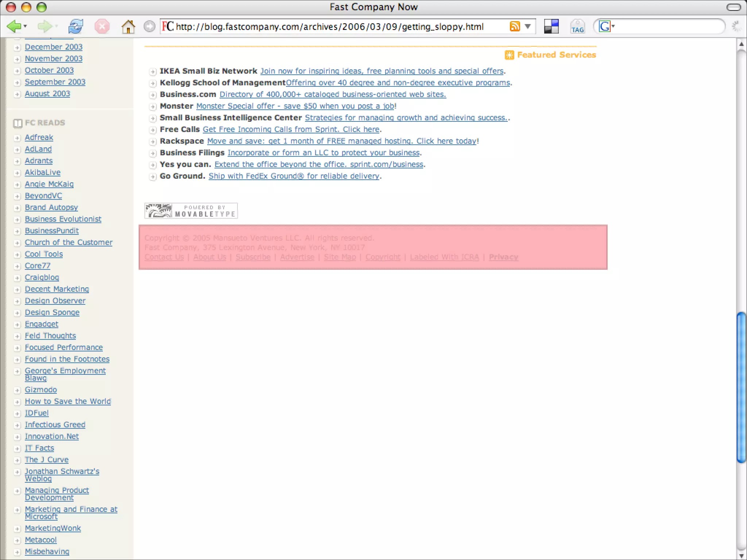Open Ship with FedEx Ground link
The width and height of the screenshot is (747, 560).
[x=294, y=176]
